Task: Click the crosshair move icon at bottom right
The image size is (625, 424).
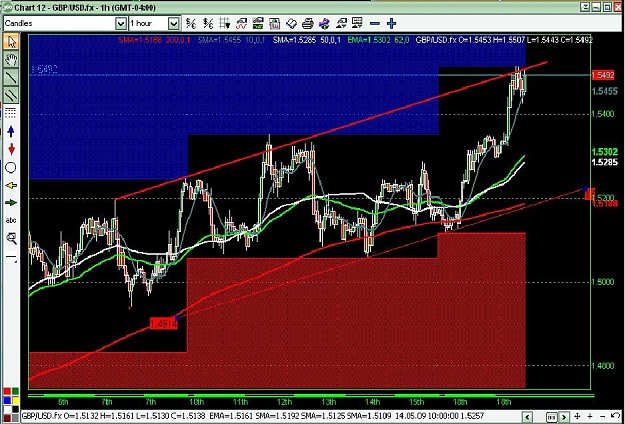Action: click(x=577, y=416)
